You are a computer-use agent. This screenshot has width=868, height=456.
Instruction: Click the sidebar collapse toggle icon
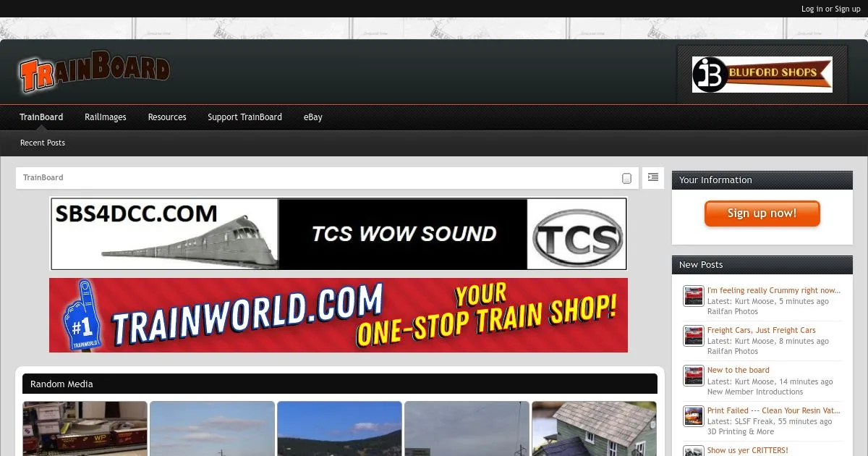[x=652, y=177]
